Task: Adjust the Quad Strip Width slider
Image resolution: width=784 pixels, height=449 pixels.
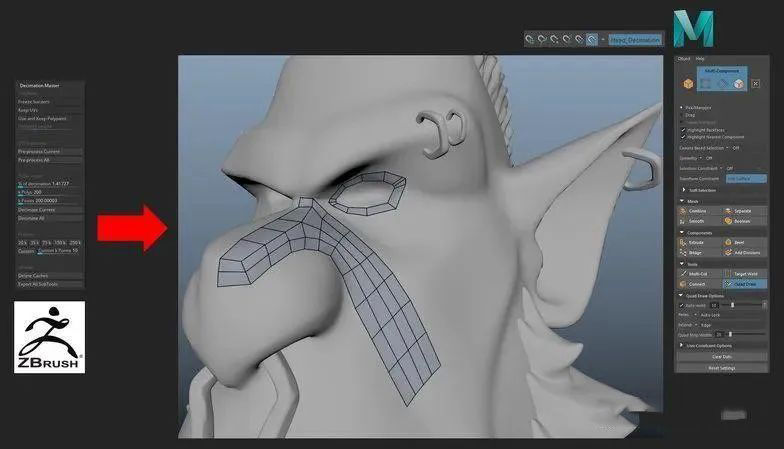Action: point(730,334)
